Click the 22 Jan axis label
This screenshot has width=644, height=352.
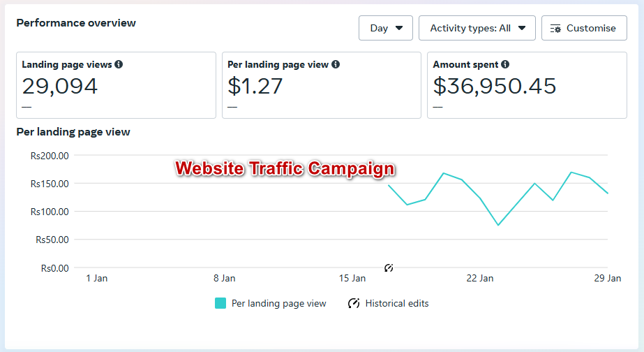coord(480,278)
